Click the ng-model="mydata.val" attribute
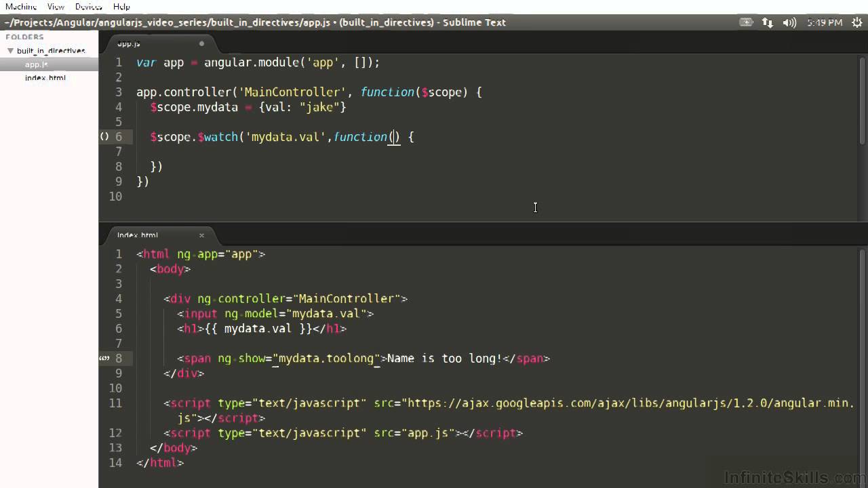 [296, 314]
